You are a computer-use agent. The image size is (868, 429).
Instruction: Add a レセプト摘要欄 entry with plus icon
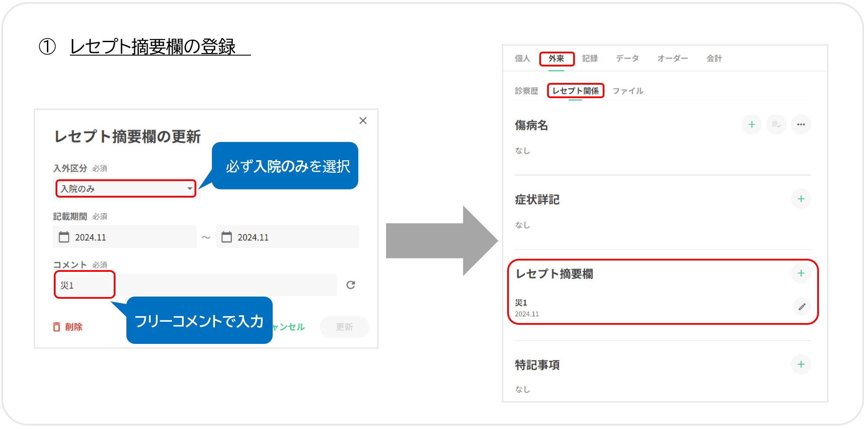point(801,273)
